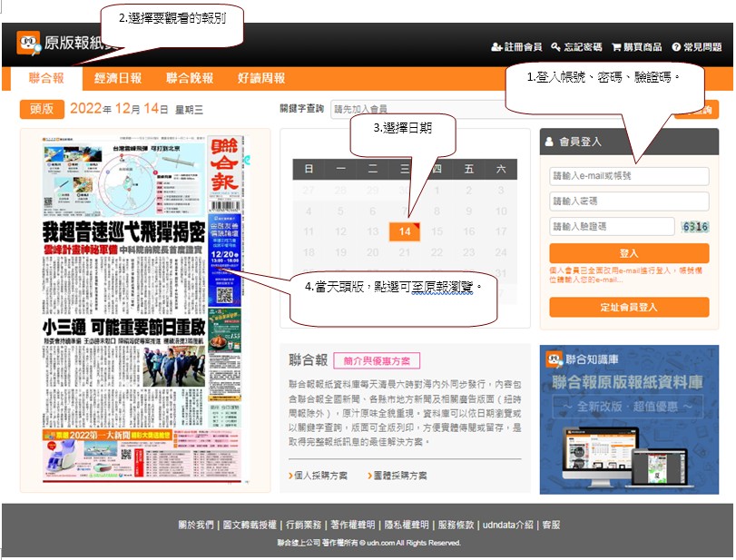Open 個人採購方案 link
Viewport: 736px width, 560px height.
pyautogui.click(x=318, y=476)
